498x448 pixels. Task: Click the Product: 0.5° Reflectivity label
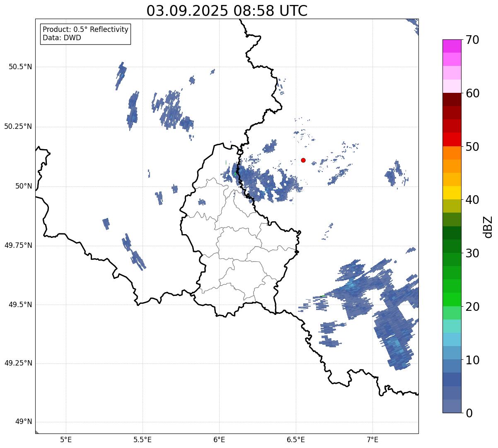click(x=85, y=30)
